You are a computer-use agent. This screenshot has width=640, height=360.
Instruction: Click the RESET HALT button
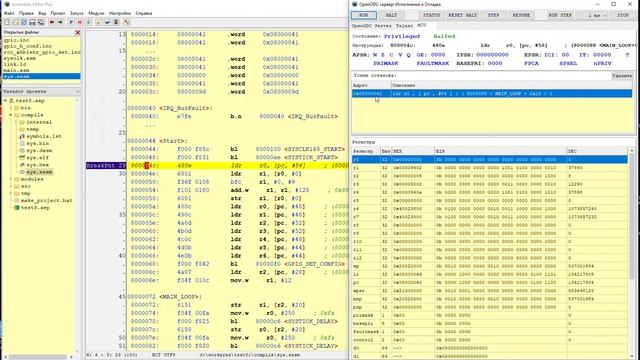point(462,15)
